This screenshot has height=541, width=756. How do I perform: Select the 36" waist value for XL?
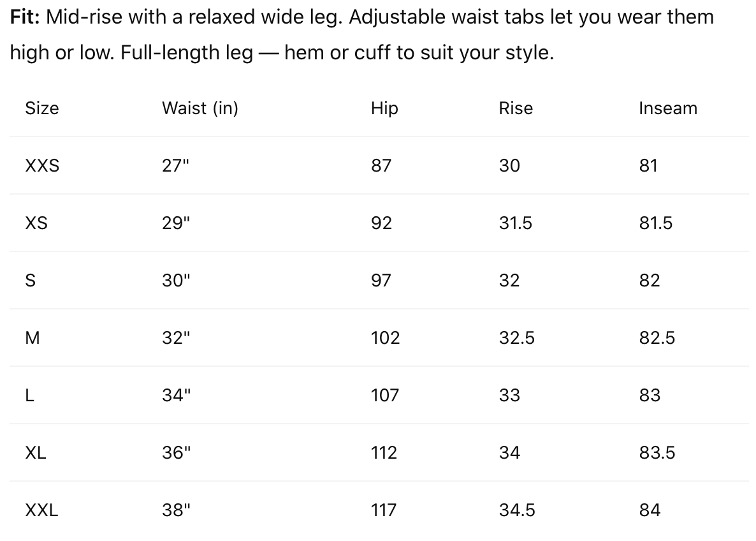pyautogui.click(x=176, y=453)
